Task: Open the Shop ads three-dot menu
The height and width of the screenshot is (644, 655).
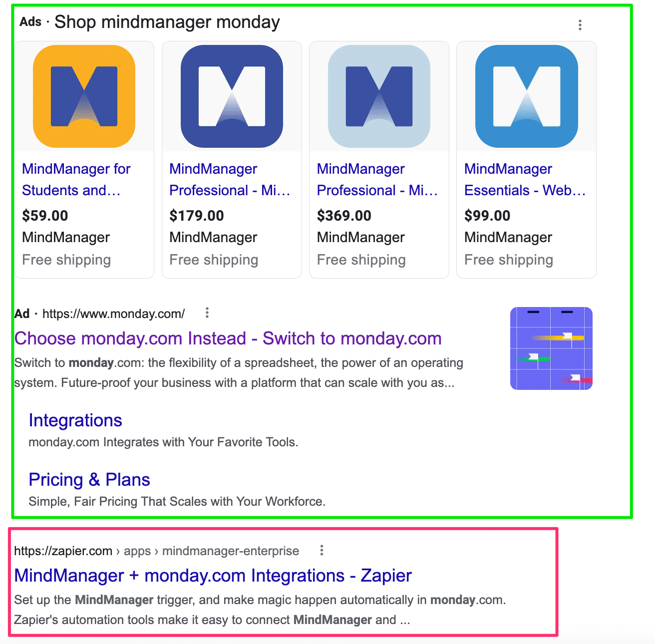Action: pos(580,25)
